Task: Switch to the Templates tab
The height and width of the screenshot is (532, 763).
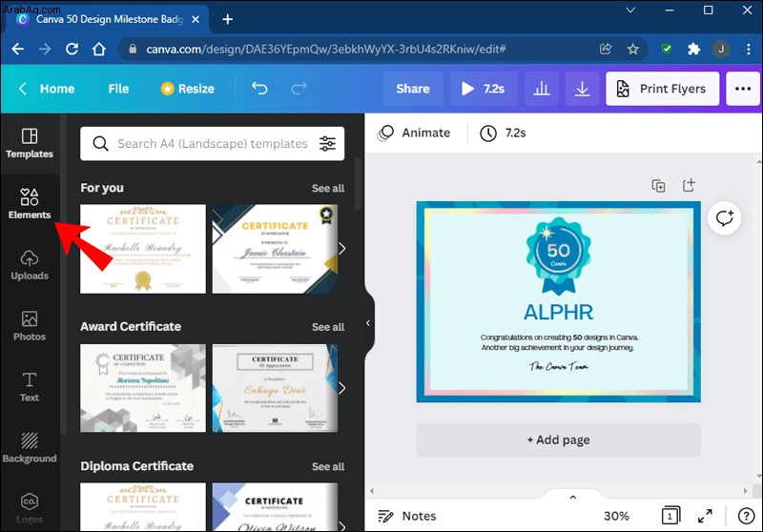Action: click(30, 143)
